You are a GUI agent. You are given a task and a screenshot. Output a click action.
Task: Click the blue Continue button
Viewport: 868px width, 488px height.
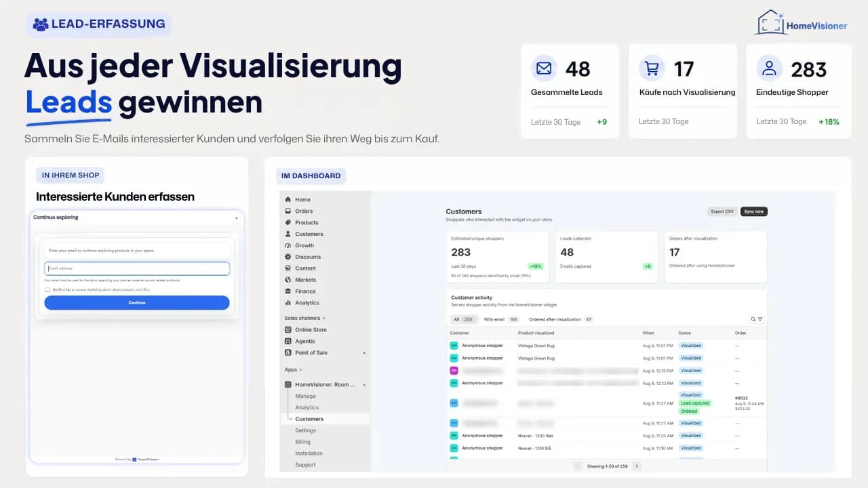137,302
